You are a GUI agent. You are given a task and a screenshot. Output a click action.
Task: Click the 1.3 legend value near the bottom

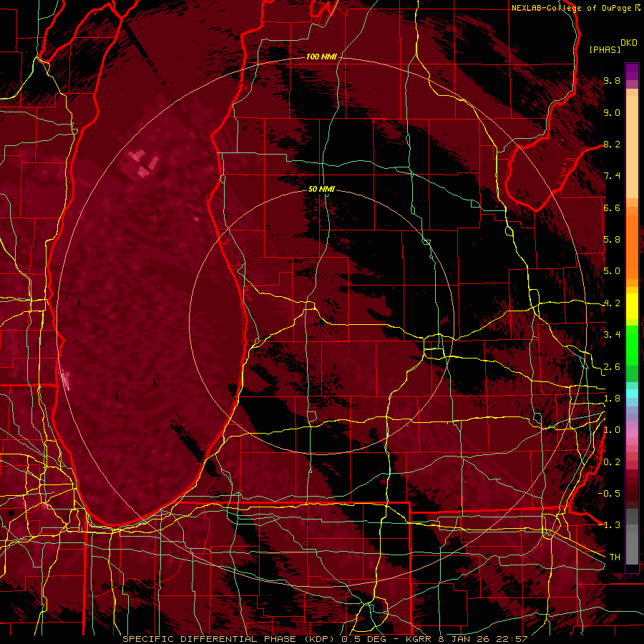[611, 525]
